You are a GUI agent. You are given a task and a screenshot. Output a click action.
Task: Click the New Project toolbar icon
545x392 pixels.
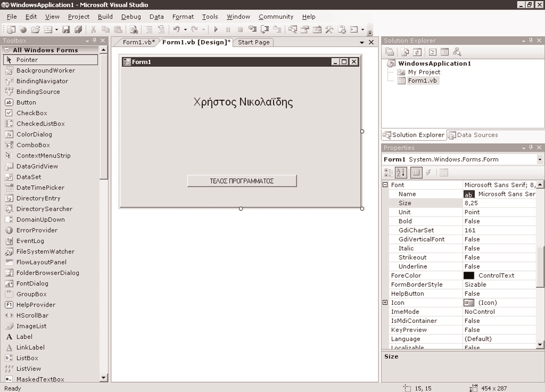(11, 30)
